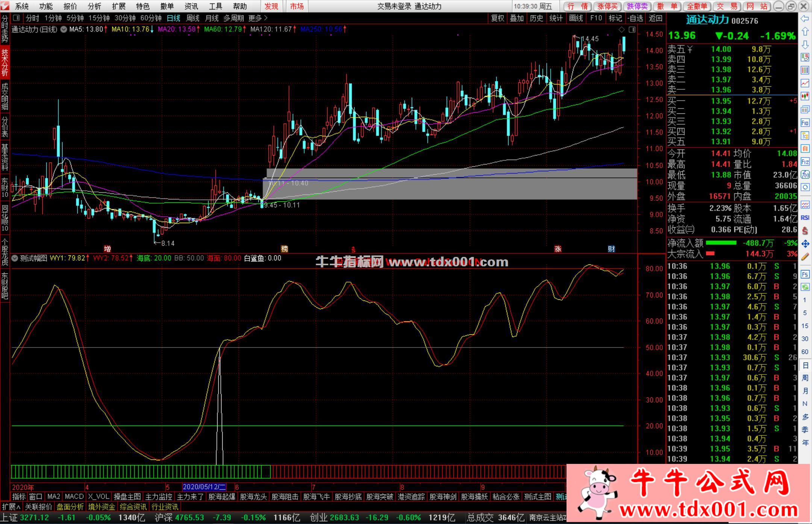Select 月 monthly period in right sidebar
The width and height of the screenshot is (812, 524).
point(805,391)
